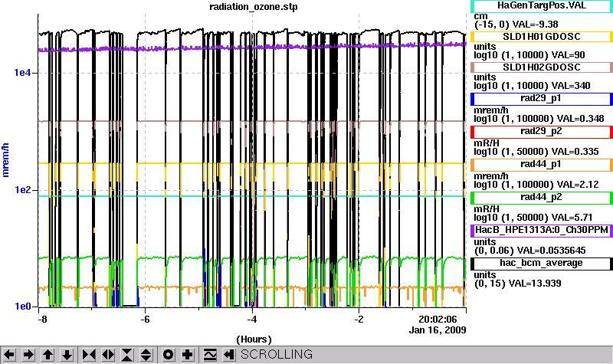The height and width of the screenshot is (364, 613).
Task: Pan the plot right with the right arrow
Action: (x=28, y=355)
